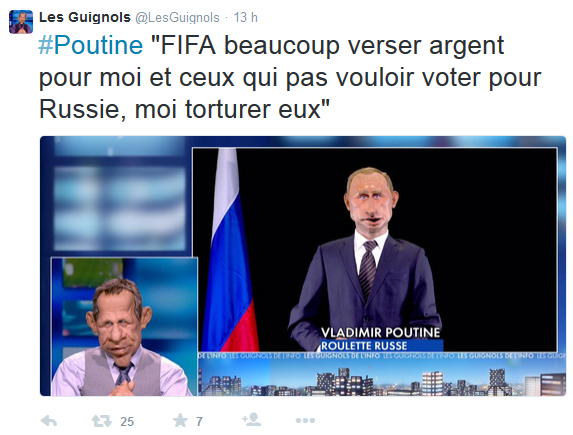
Task: Click the Russian flag in the image
Action: (229, 249)
